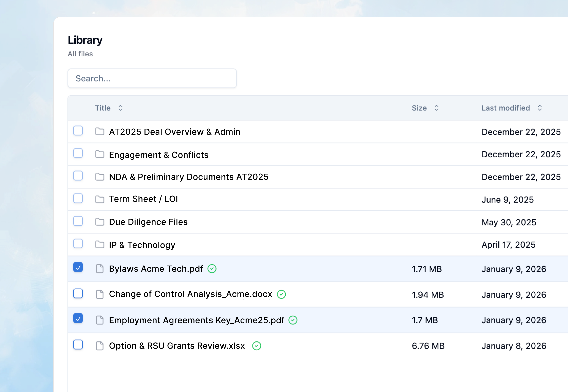Click the document icon for Bylaws Acme Tech.pdf
Screen dimensions: 568x392
[100, 269]
